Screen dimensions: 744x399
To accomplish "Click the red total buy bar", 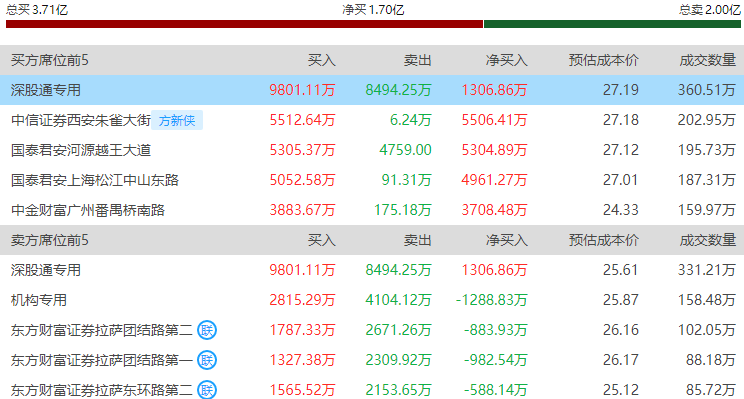I will [x=244, y=24].
